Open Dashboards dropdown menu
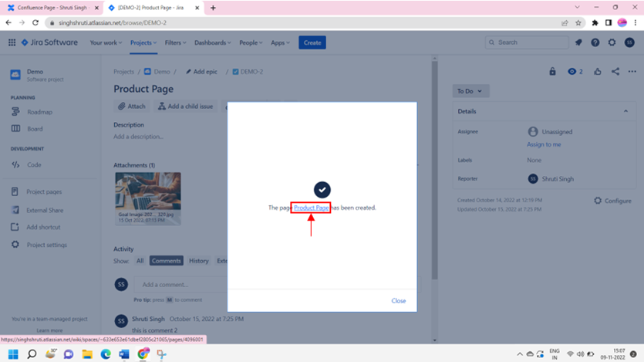Image resolution: width=644 pixels, height=362 pixels. point(212,42)
